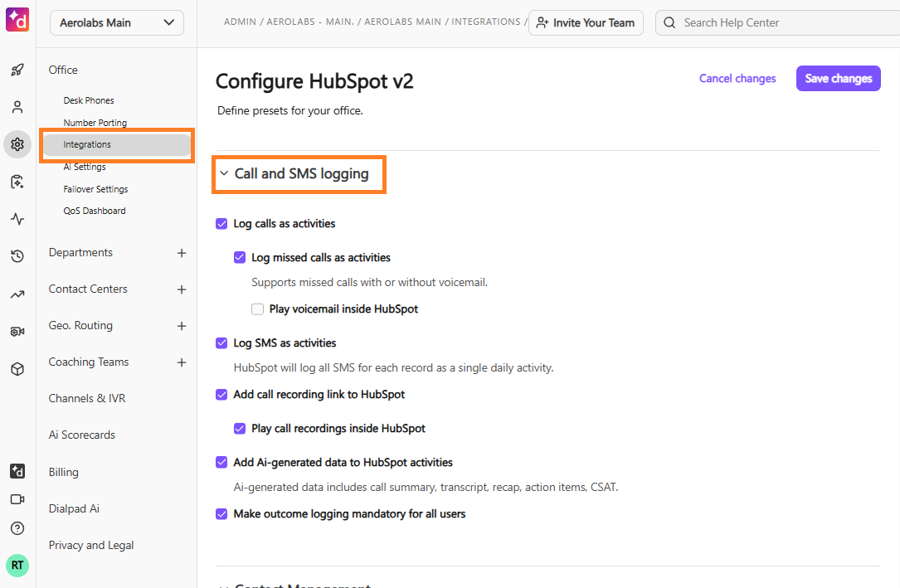Open the rocket launch icon in sidebar
900x588 pixels.
point(17,70)
